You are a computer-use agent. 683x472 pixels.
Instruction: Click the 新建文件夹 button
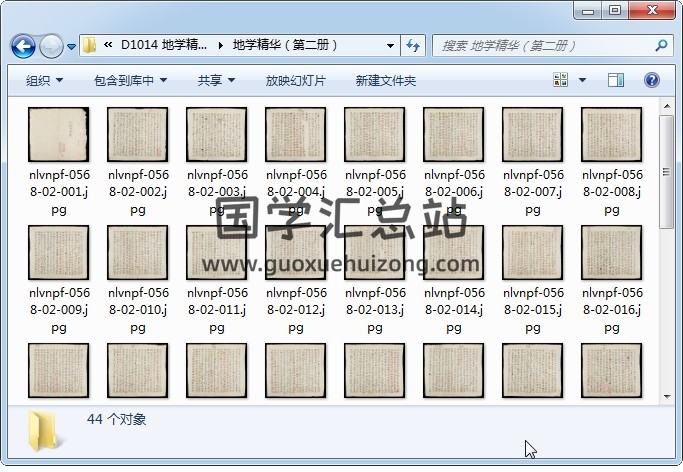pos(385,80)
